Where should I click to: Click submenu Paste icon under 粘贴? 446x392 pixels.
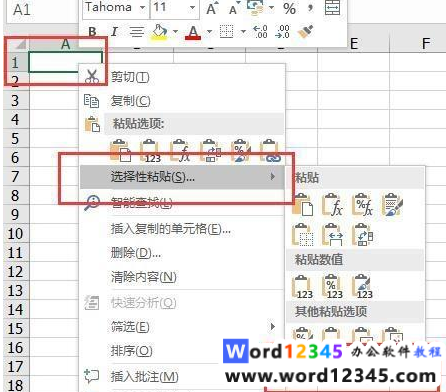(302, 205)
